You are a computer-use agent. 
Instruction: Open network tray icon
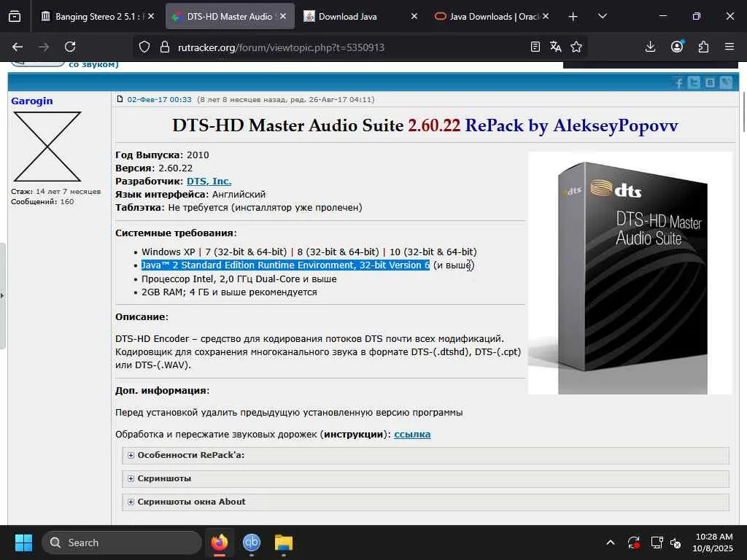(x=657, y=542)
